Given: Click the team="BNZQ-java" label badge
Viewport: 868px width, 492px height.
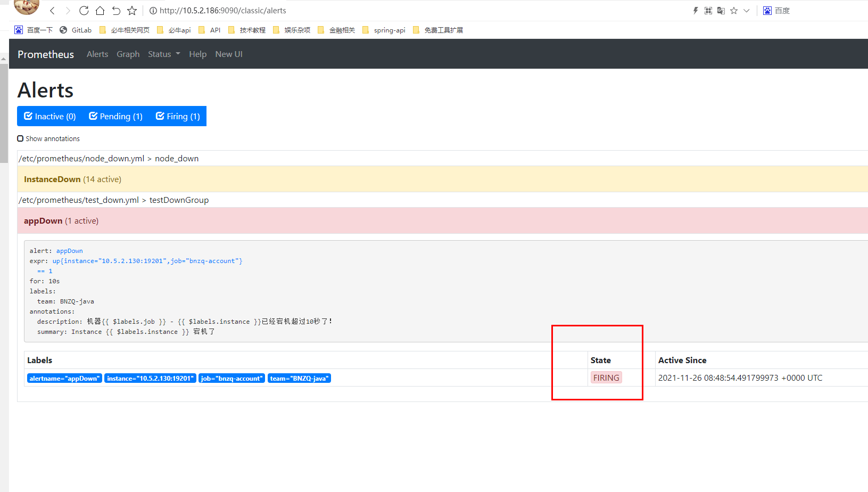Looking at the screenshot, I should tap(299, 379).
